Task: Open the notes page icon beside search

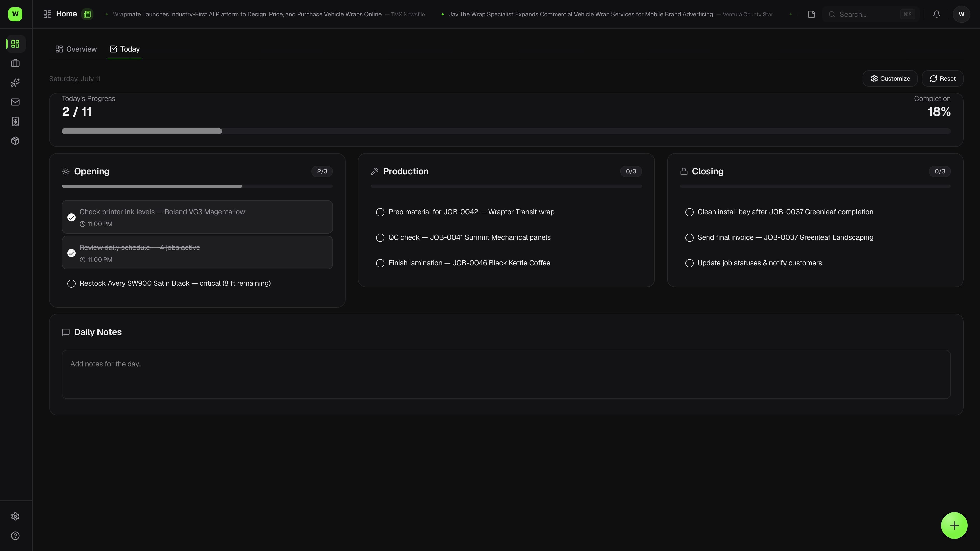Action: pyautogui.click(x=811, y=15)
